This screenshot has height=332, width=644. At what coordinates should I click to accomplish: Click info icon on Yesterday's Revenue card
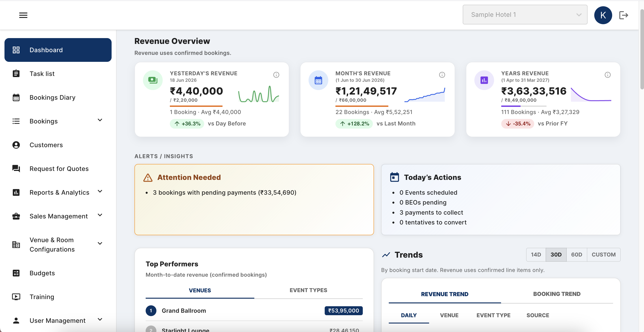[276, 75]
